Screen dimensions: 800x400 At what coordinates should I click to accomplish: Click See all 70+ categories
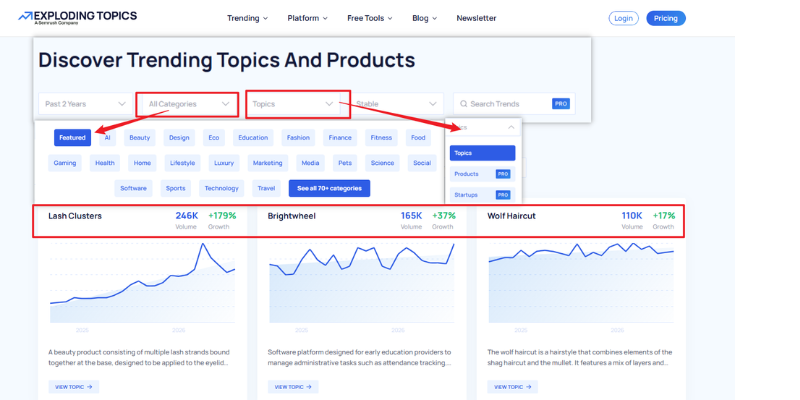[x=330, y=188]
